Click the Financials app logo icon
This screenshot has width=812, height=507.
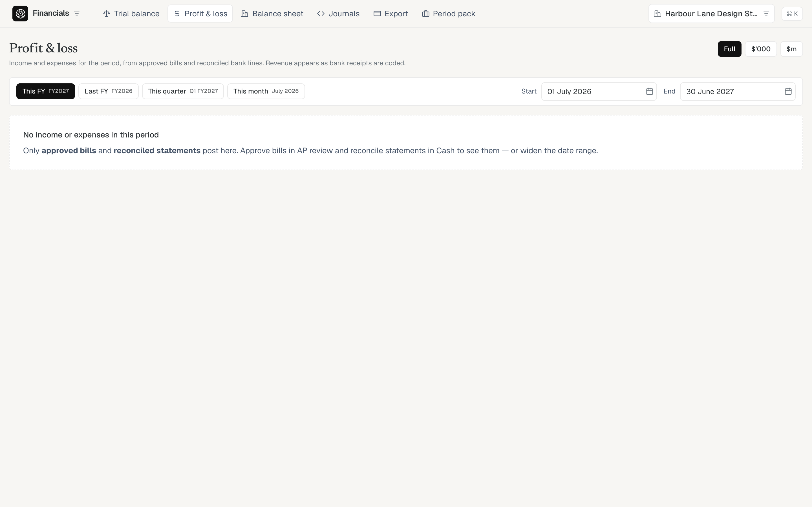20,14
